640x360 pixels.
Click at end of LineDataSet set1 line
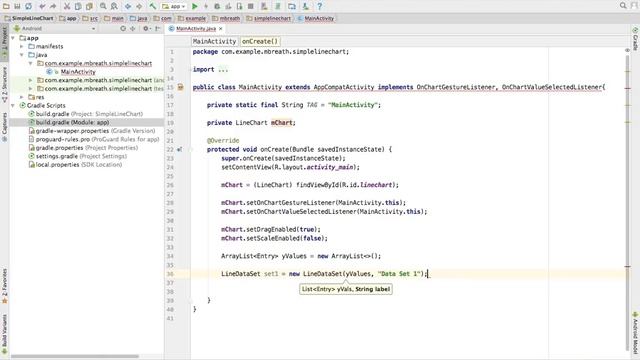pyautogui.click(x=427, y=274)
